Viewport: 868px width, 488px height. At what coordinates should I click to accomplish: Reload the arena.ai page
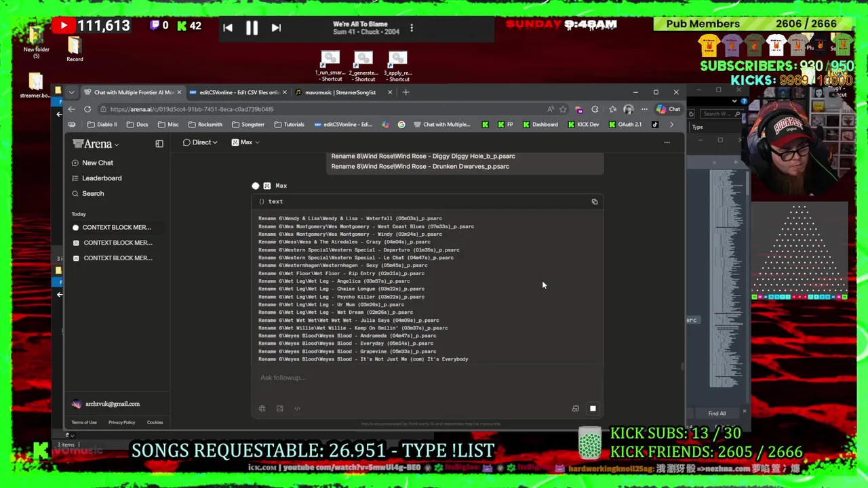[87, 109]
